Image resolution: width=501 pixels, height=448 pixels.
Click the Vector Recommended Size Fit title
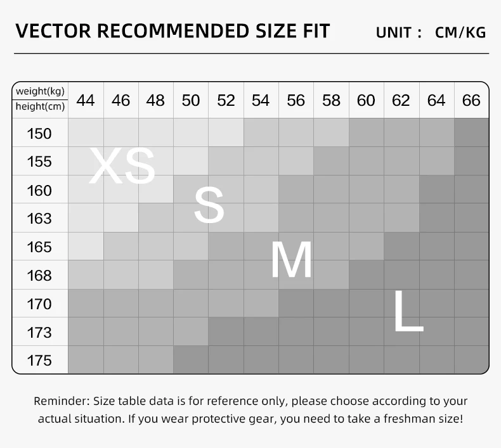click(172, 31)
